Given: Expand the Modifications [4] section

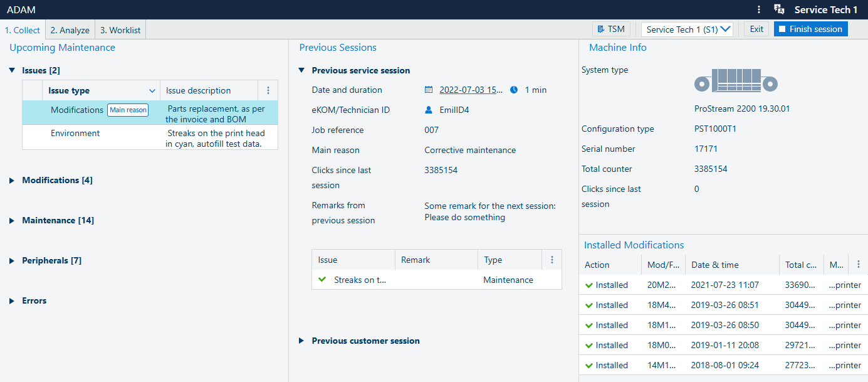Looking at the screenshot, I should coord(12,181).
